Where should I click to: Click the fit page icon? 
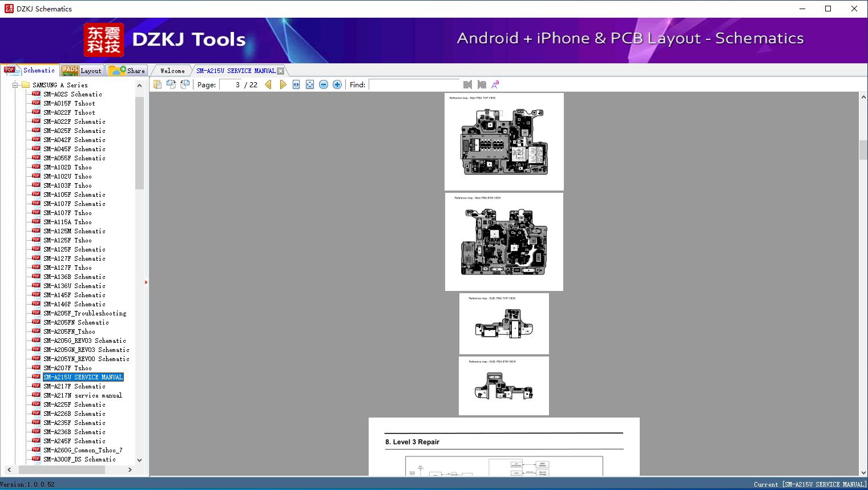tap(310, 84)
